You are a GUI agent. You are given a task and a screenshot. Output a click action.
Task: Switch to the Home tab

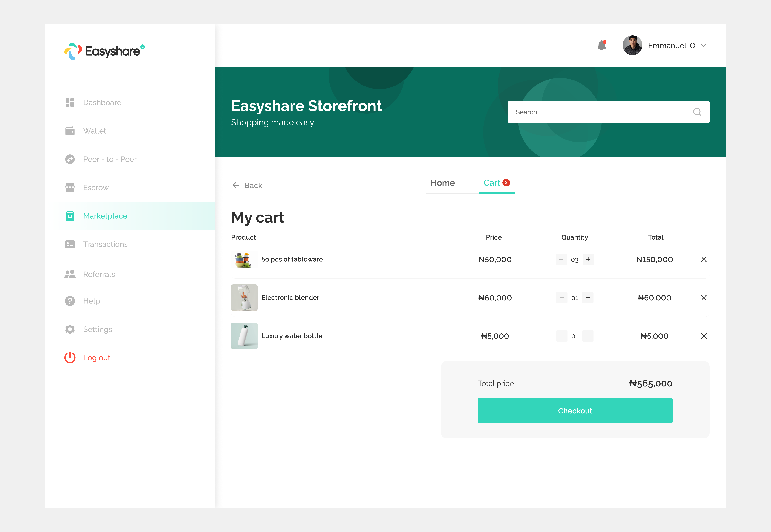pyautogui.click(x=443, y=183)
